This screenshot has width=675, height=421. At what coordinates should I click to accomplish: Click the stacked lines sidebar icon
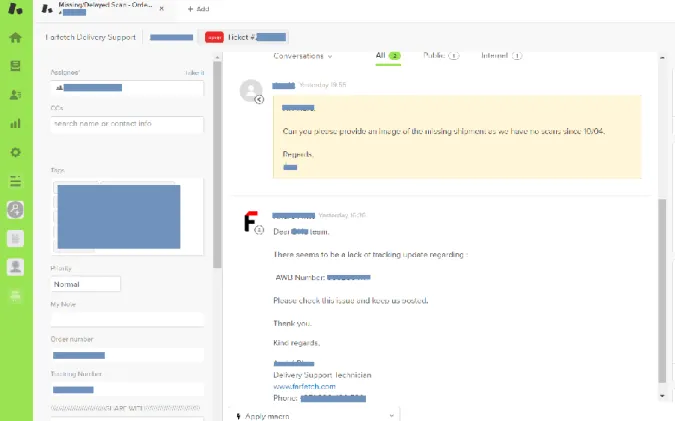click(x=15, y=181)
